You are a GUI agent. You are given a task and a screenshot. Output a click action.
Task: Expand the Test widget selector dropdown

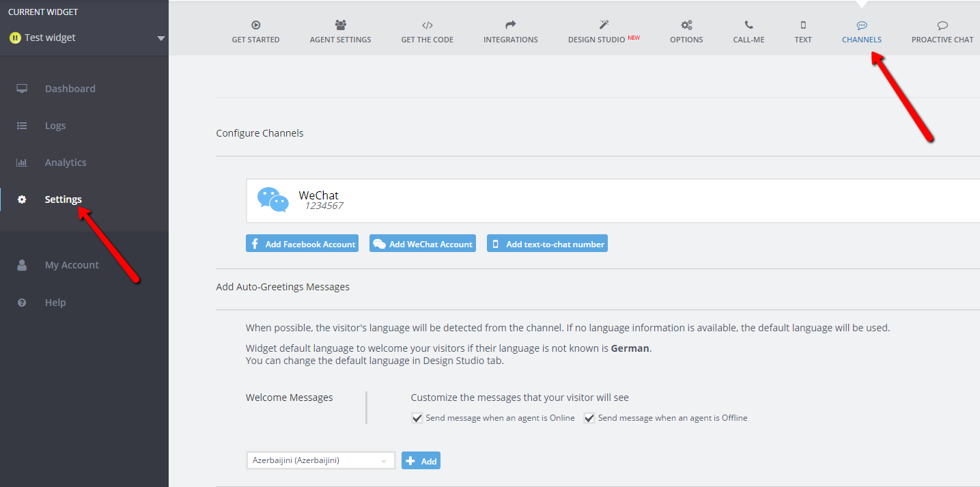(161, 38)
